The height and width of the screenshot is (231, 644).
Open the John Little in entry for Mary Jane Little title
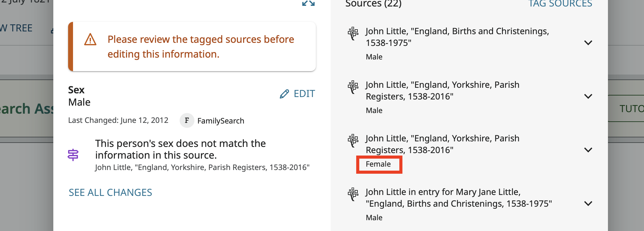[459, 198]
